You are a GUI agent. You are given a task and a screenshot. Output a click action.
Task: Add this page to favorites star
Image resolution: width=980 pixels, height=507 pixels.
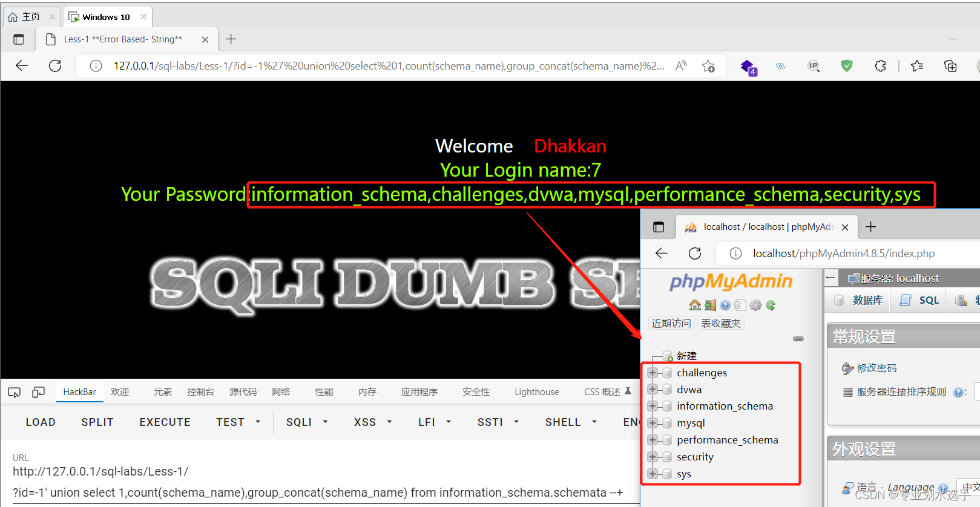pos(708,66)
